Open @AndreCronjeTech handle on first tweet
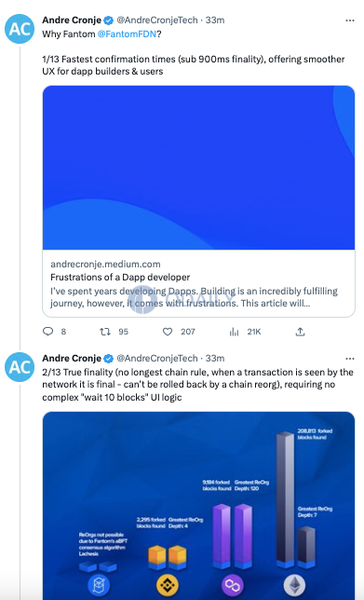This screenshot has height=600, width=364. pos(157,20)
